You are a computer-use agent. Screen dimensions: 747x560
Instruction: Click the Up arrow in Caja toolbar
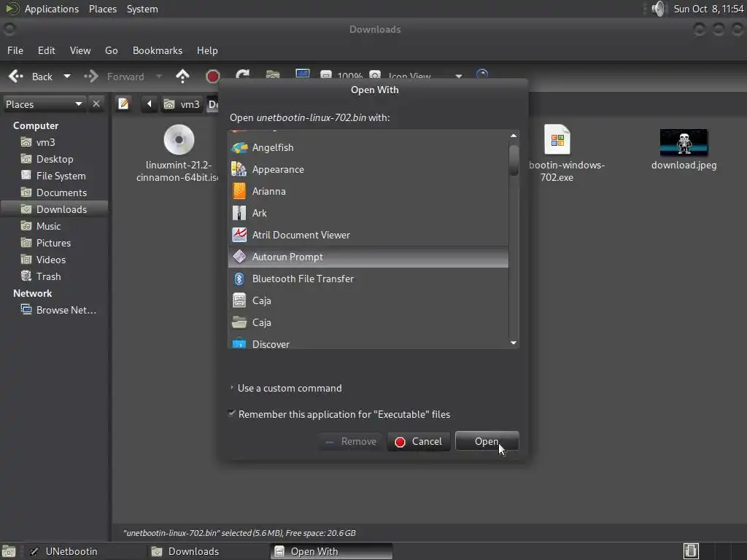pos(182,76)
